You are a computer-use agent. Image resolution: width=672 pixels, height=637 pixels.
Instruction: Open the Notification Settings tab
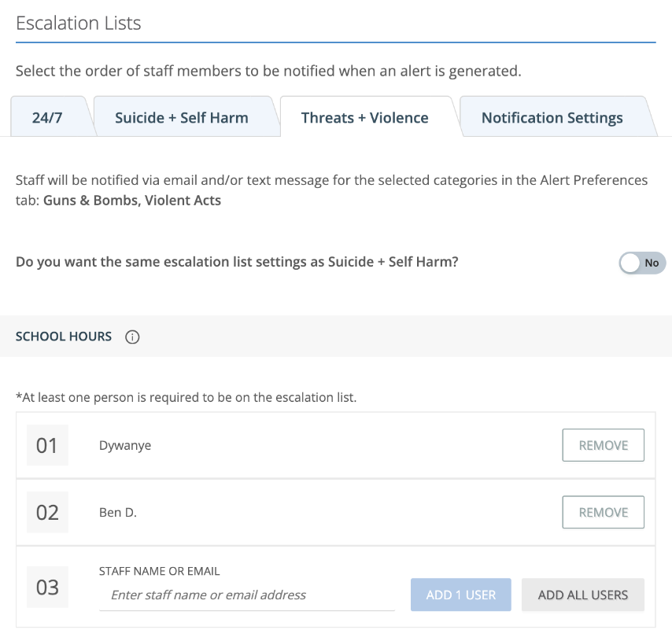coord(552,117)
